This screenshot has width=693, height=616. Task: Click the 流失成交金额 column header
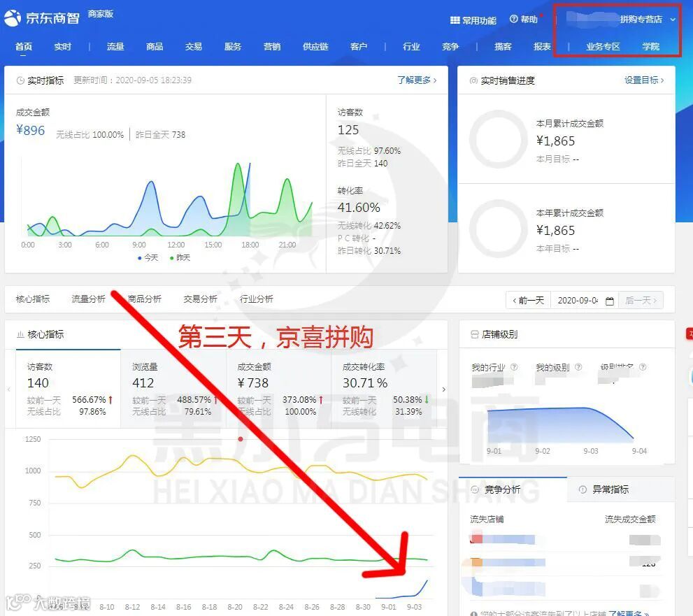(630, 520)
